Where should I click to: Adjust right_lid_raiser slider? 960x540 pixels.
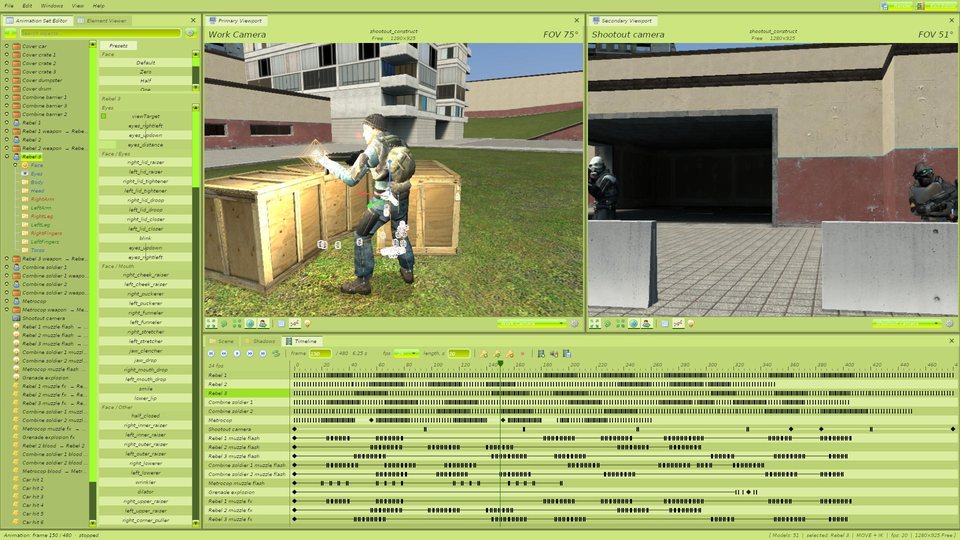145,162
